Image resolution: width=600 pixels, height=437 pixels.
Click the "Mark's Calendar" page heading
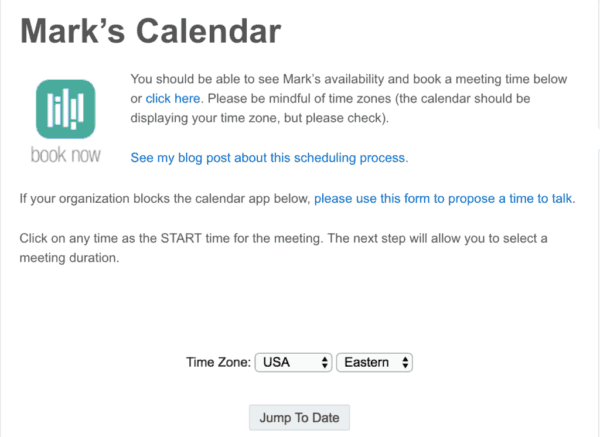click(x=150, y=31)
